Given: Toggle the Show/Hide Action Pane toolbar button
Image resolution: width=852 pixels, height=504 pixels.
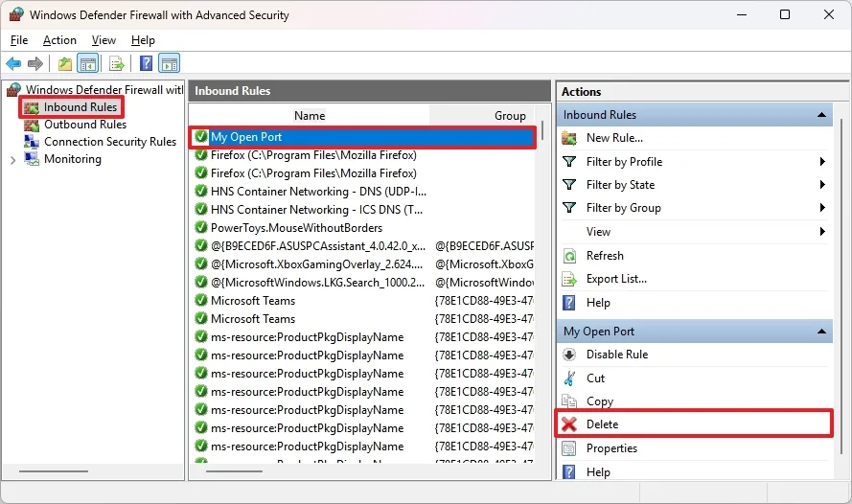Looking at the screenshot, I should pyautogui.click(x=170, y=64).
